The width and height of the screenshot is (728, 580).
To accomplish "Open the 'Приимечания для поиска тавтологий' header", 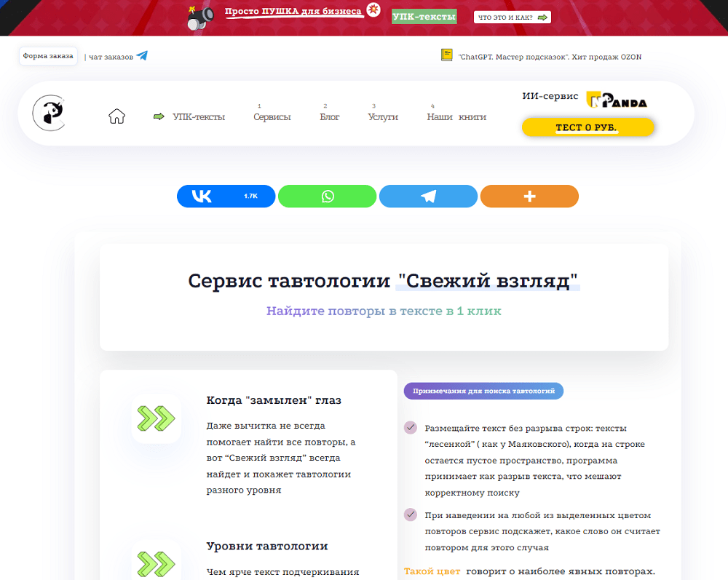I will pyautogui.click(x=484, y=391).
